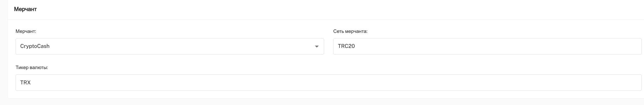Screen dimensions: 644x105
Task: Click blank space between the two top fields
Action: tap(329, 46)
